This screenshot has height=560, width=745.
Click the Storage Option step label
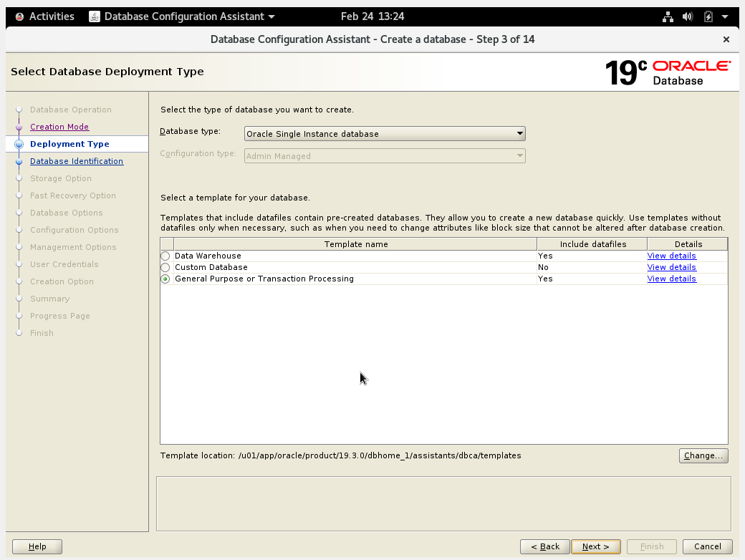(61, 178)
